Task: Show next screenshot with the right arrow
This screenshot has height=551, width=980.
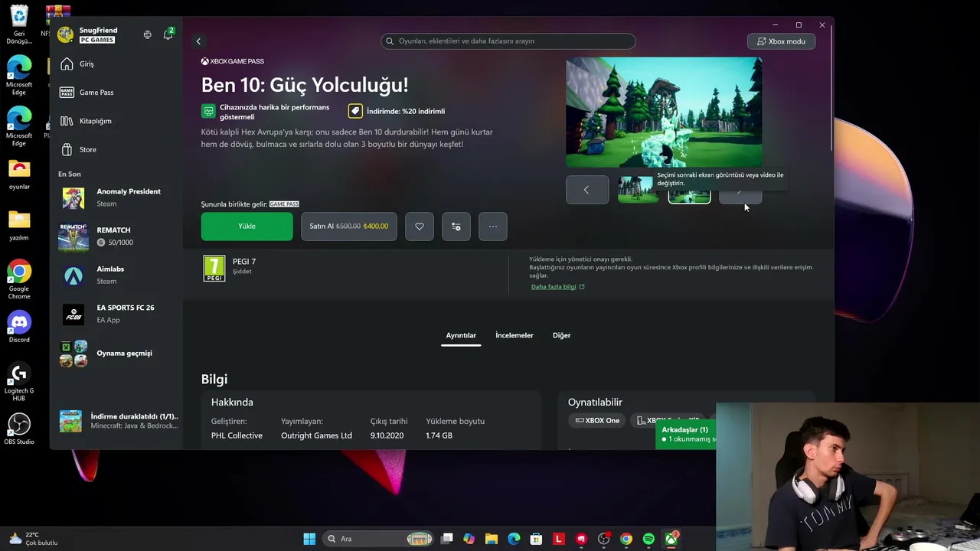Action: tap(740, 194)
